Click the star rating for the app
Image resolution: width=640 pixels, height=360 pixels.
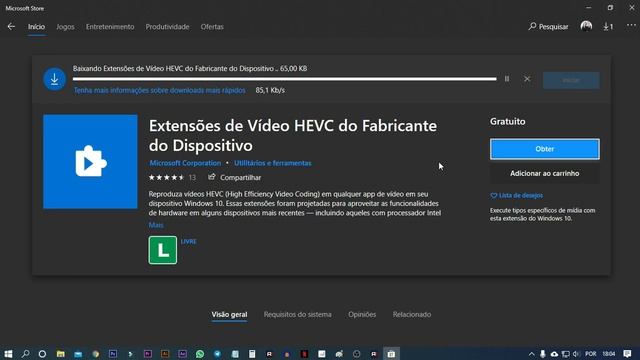167,177
